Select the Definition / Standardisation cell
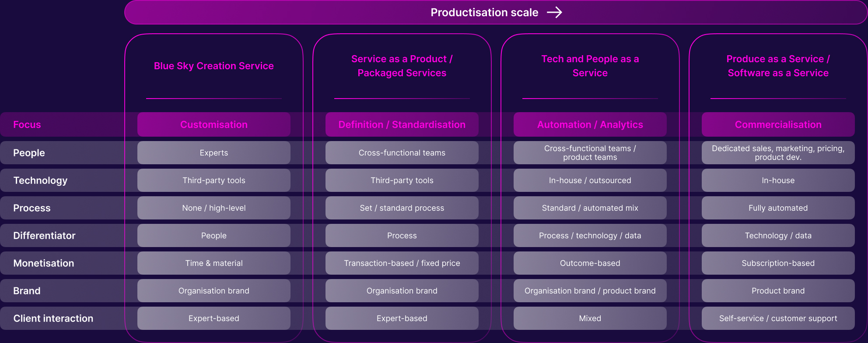The height and width of the screenshot is (343, 868). (x=402, y=124)
